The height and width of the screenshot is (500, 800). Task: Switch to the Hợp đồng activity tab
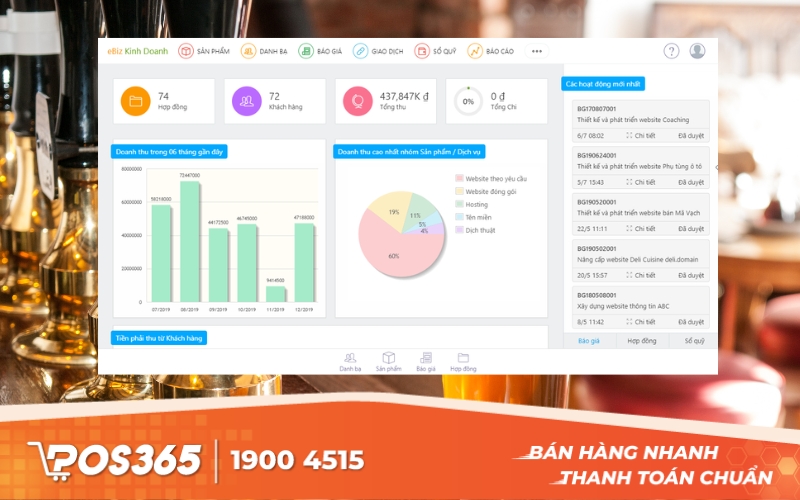(642, 341)
